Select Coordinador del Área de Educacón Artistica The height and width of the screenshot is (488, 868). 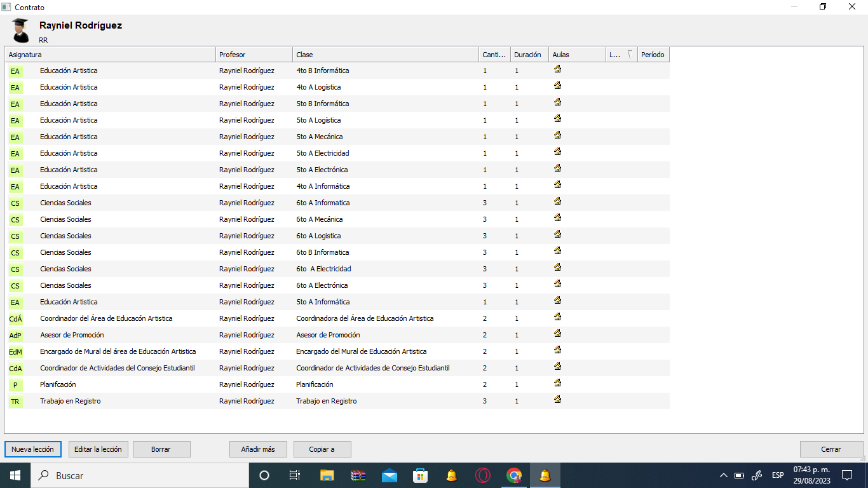point(106,318)
